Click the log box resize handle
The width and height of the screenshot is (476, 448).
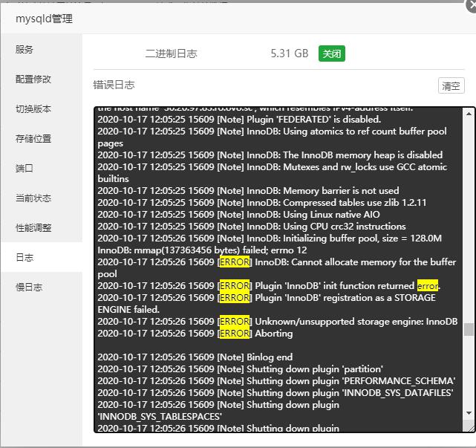pyautogui.click(x=470, y=427)
